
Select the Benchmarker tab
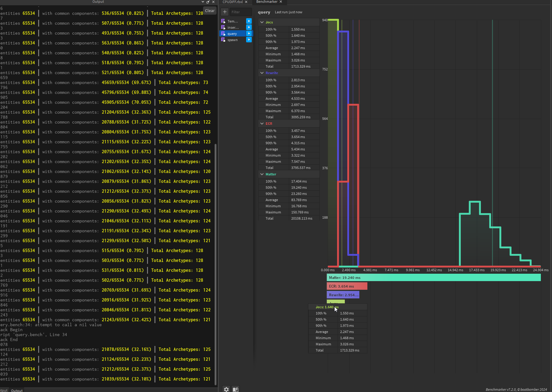(267, 2)
